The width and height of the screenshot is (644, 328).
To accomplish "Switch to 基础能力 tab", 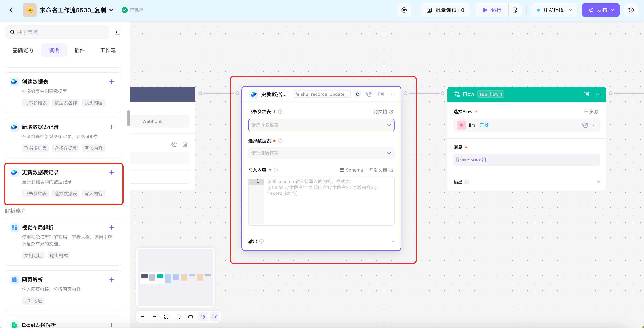I will (x=23, y=50).
